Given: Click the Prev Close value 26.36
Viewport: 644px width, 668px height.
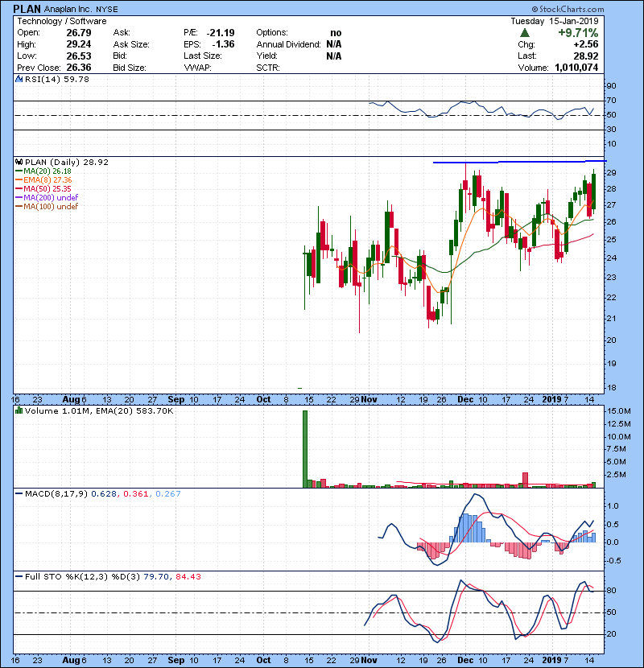Looking at the screenshot, I should pos(79,68).
